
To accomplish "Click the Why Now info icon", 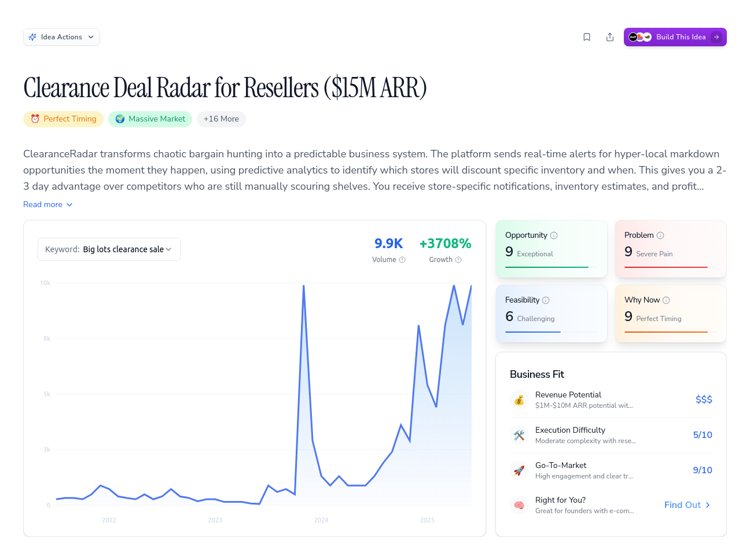I will [666, 300].
